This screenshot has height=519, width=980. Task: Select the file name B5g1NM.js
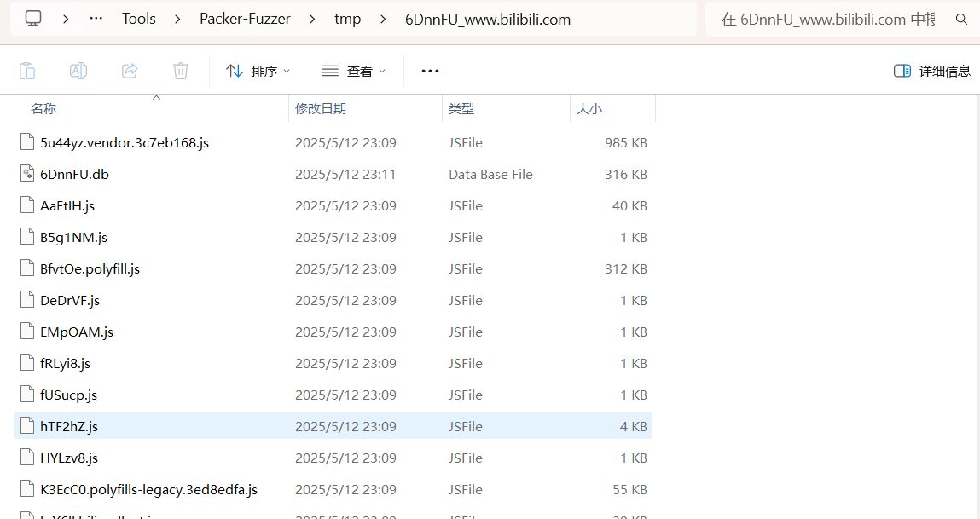pyautogui.click(x=73, y=237)
